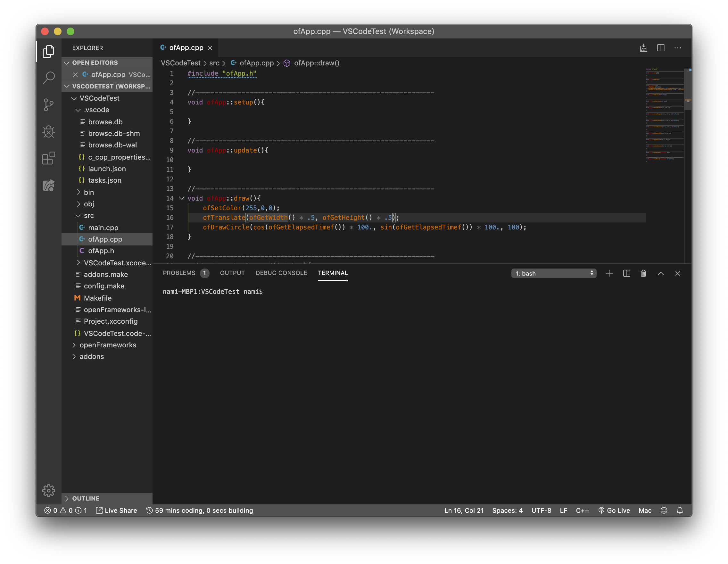This screenshot has width=728, height=564.
Task: Switch to the DEBUG CONSOLE tab
Action: 281,273
